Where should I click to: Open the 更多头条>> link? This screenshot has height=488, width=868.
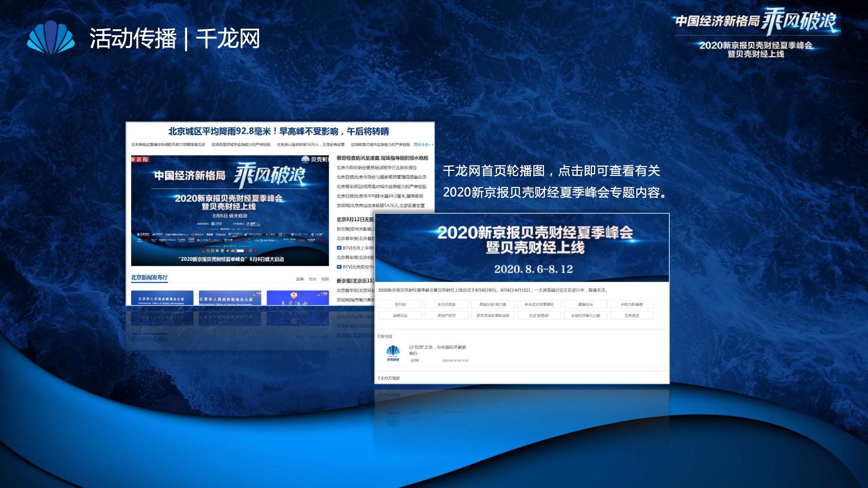click(423, 145)
